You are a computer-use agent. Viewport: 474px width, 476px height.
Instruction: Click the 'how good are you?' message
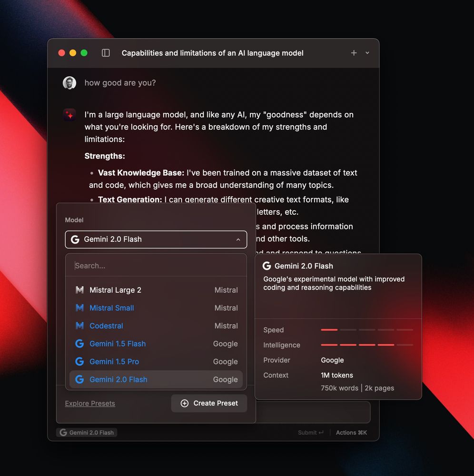point(120,83)
